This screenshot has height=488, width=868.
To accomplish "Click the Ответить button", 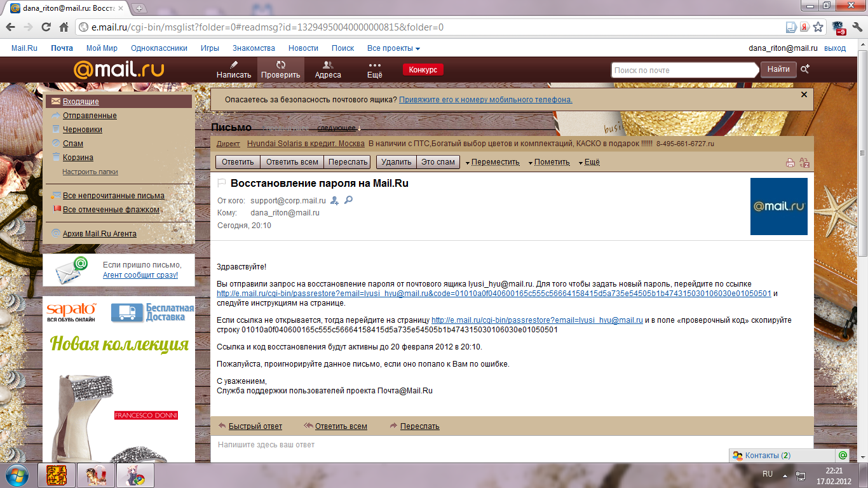I will click(238, 162).
